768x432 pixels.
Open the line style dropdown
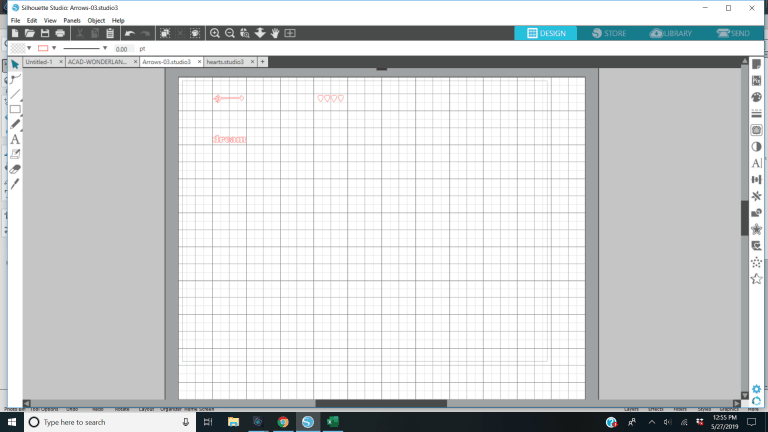[x=85, y=48]
